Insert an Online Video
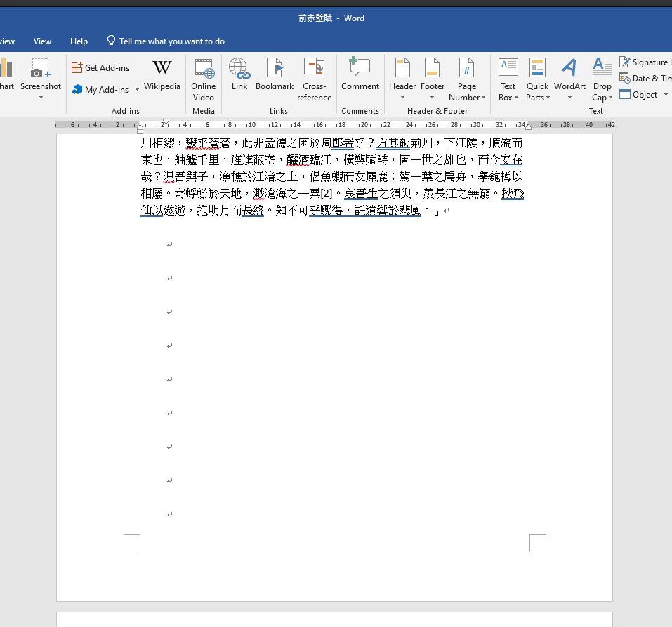This screenshot has width=672, height=627. tap(204, 79)
